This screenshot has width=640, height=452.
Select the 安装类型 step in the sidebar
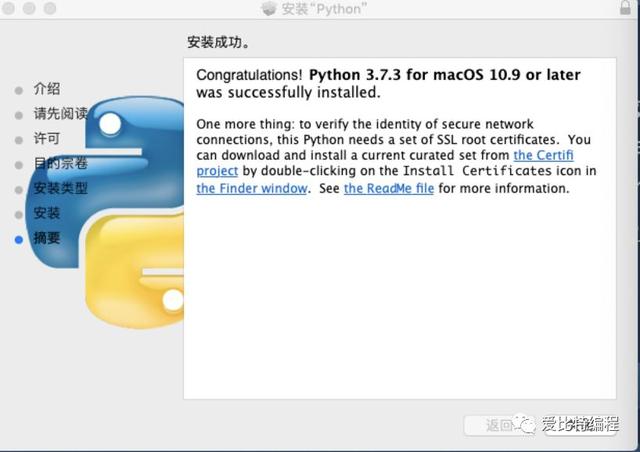(60, 188)
